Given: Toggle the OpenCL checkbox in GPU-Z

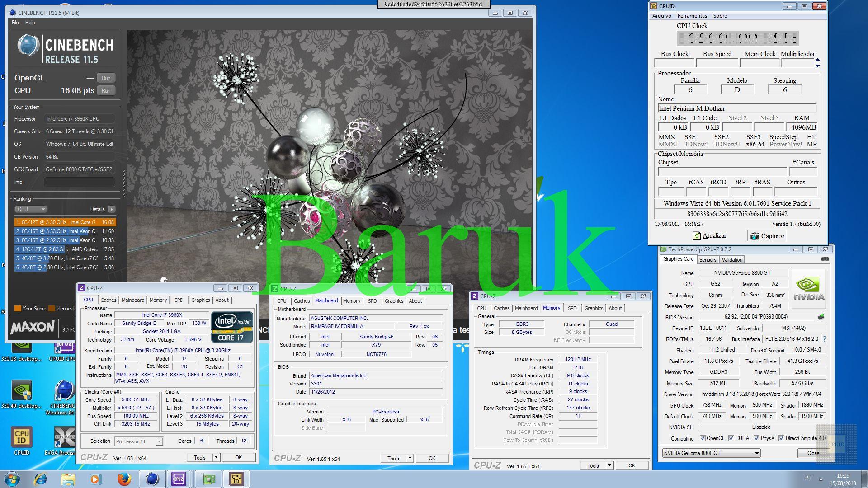Looking at the screenshot, I should click(703, 438).
